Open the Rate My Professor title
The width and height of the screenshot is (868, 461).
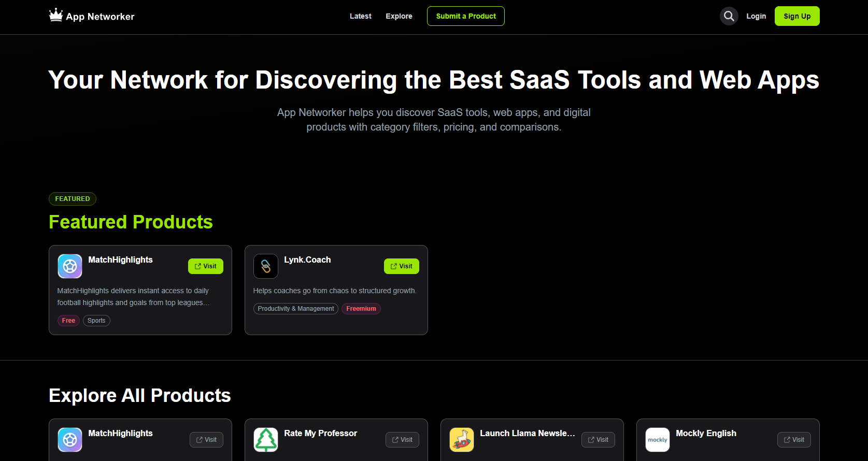point(320,433)
